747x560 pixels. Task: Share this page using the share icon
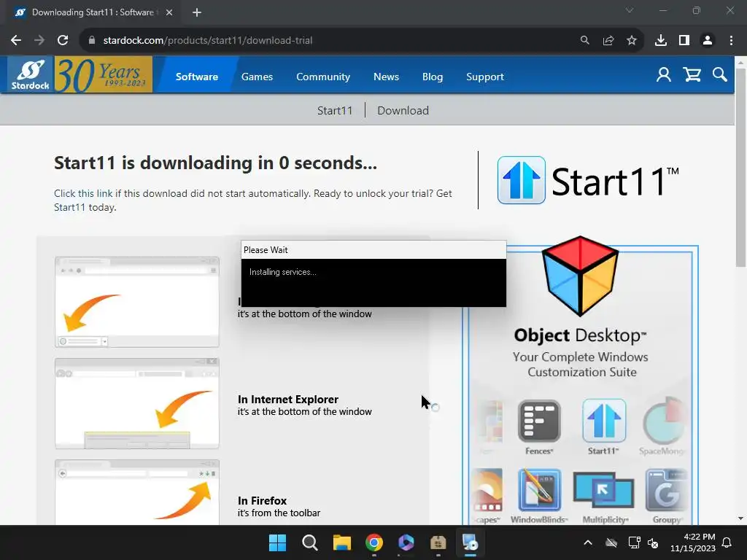click(608, 41)
